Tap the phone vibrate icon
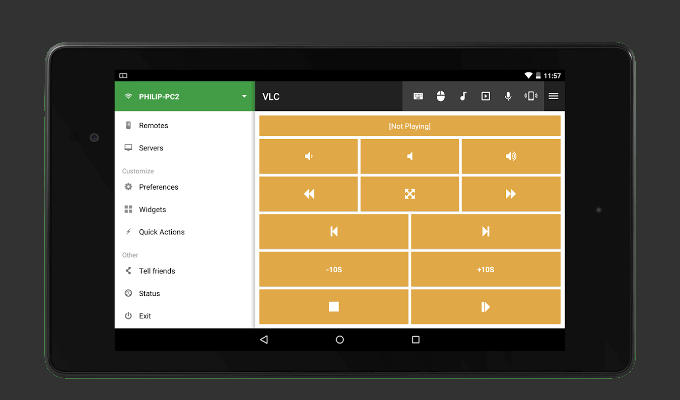Viewport: 680px width, 400px height. (530, 96)
